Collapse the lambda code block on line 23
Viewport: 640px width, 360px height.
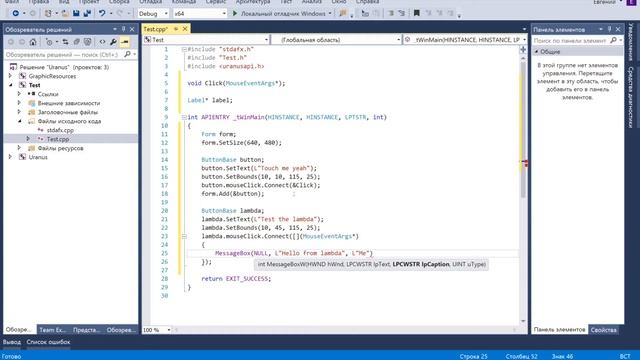coord(184,236)
